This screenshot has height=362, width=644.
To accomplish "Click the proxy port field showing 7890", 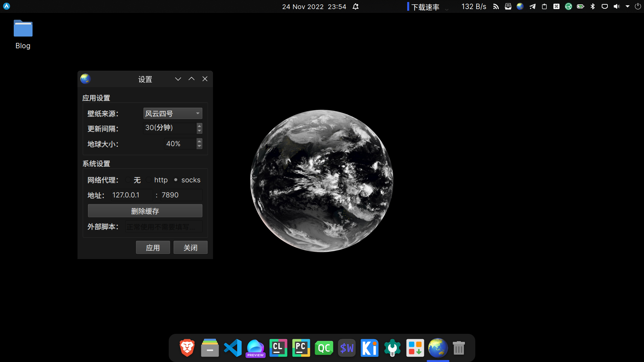I will coord(181,195).
